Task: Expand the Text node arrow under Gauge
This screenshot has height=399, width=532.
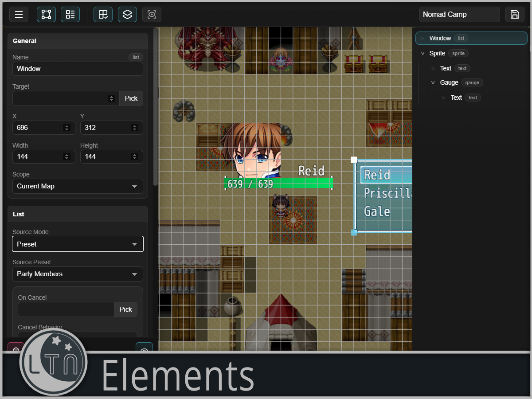Action: 444,98
